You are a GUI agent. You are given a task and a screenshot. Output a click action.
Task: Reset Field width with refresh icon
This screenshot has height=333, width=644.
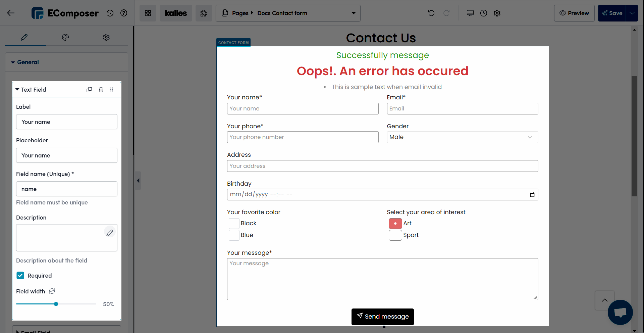(x=52, y=291)
